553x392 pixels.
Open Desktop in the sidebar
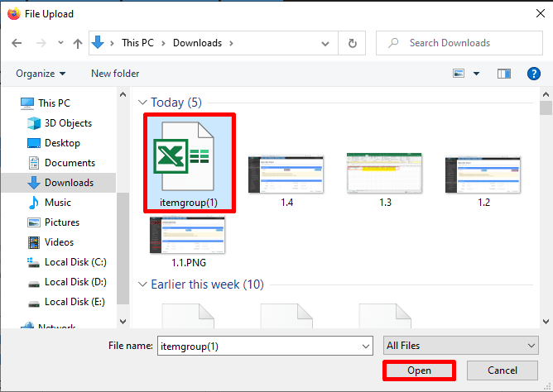tap(62, 143)
